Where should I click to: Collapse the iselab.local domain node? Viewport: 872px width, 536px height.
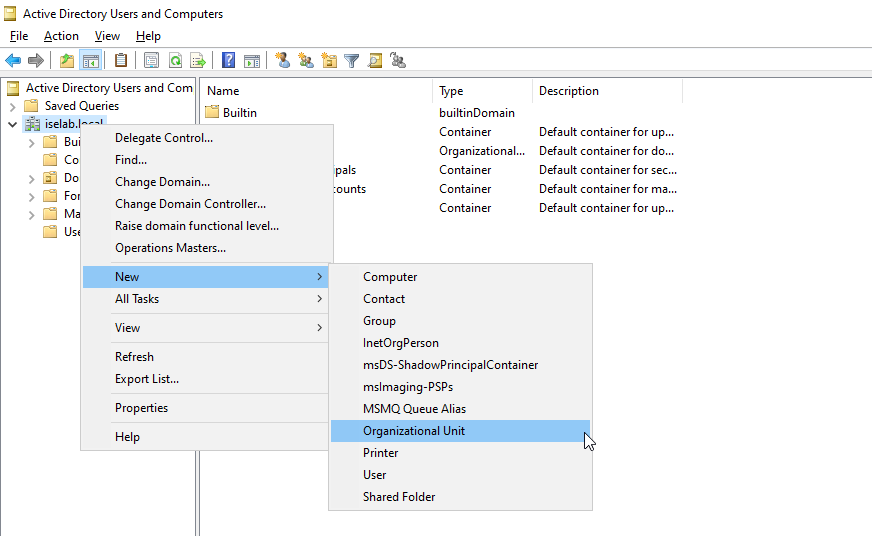(13, 125)
